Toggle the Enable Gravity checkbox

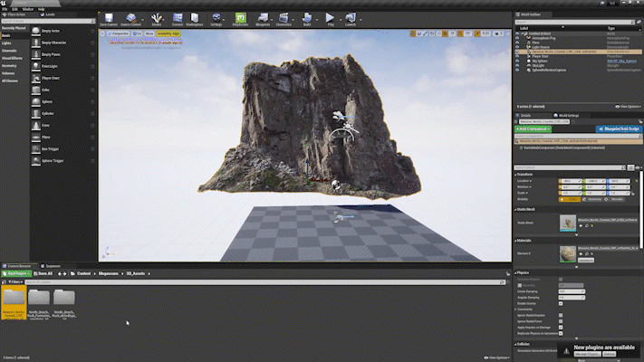pos(561,303)
